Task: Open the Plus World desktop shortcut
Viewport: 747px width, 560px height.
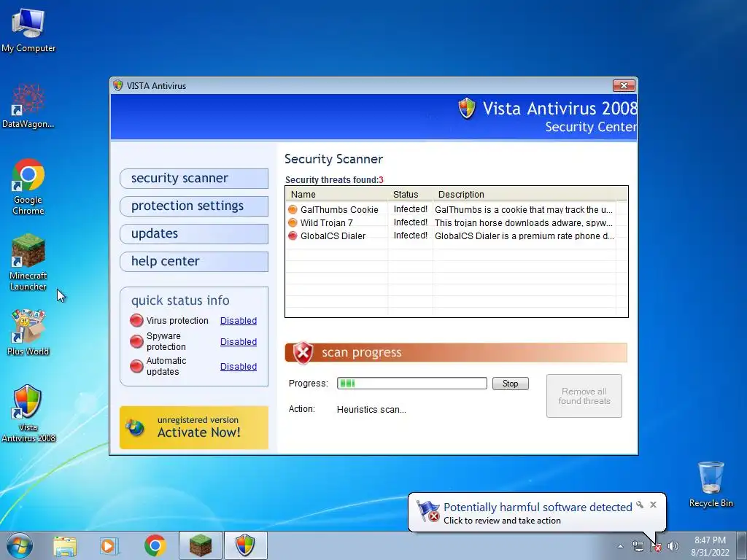Action: tap(28, 332)
